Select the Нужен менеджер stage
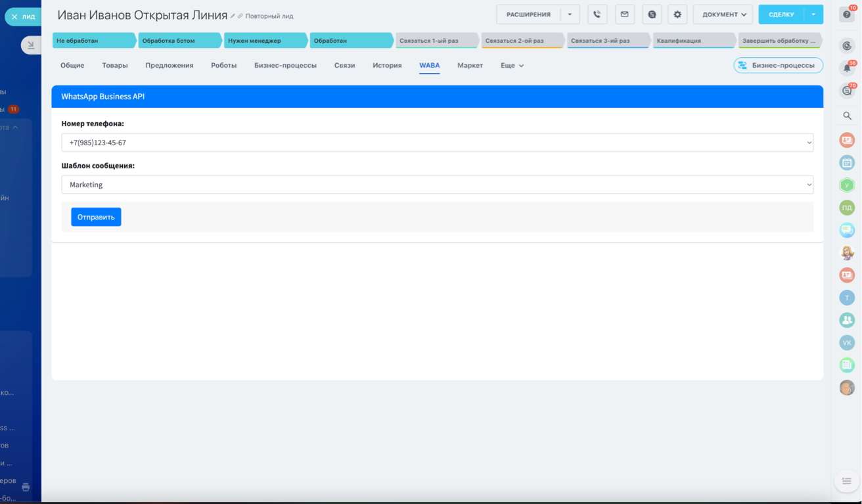This screenshot has width=862, height=504. (265, 41)
